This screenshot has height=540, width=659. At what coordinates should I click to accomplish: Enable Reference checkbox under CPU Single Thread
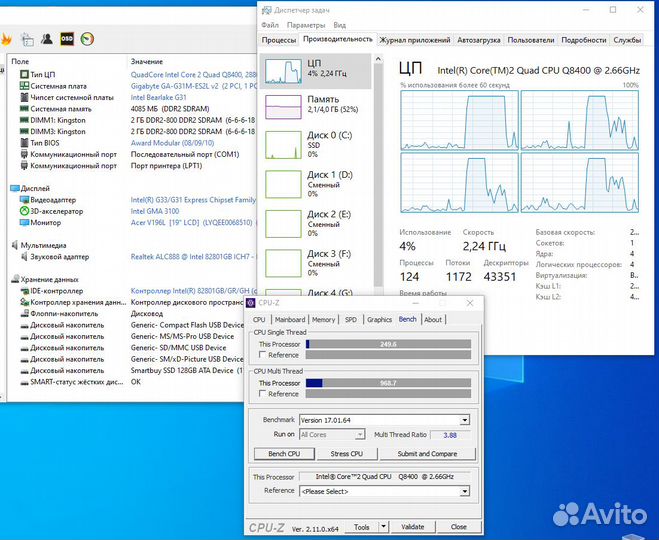(x=263, y=355)
